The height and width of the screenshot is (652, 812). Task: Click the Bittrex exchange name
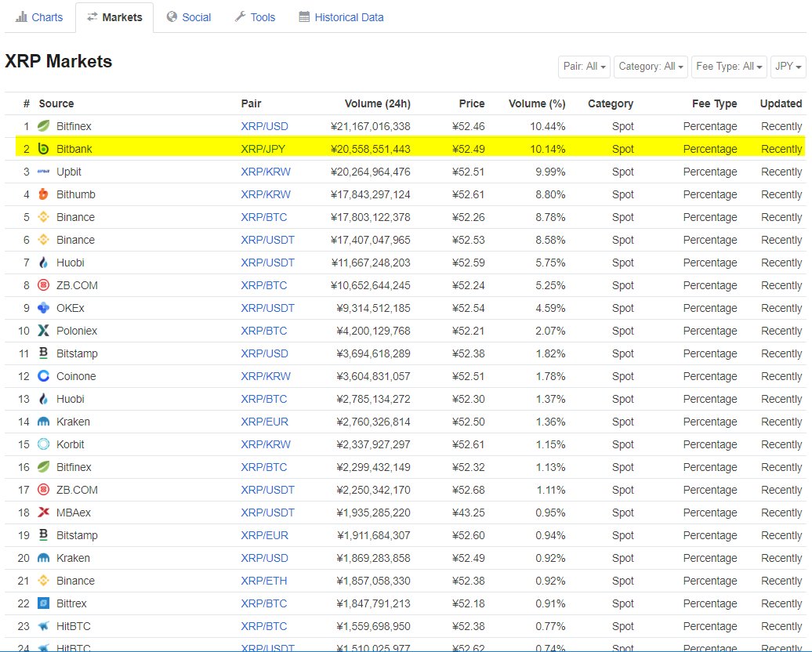71,604
